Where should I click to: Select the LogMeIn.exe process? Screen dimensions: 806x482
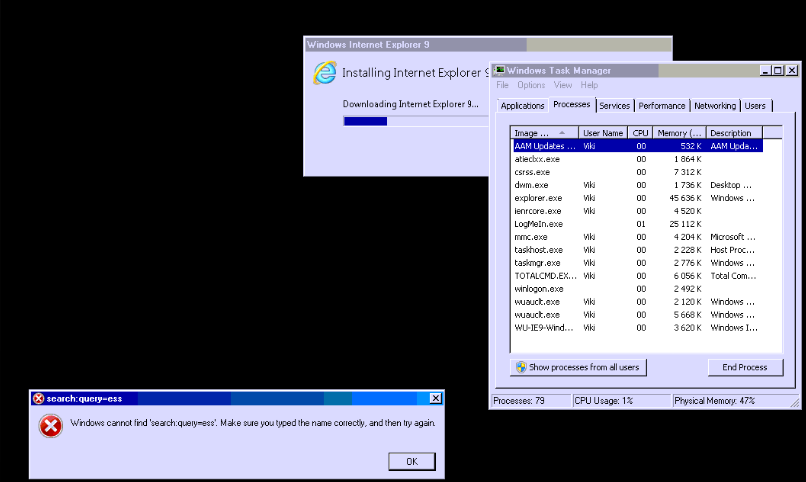click(637, 224)
